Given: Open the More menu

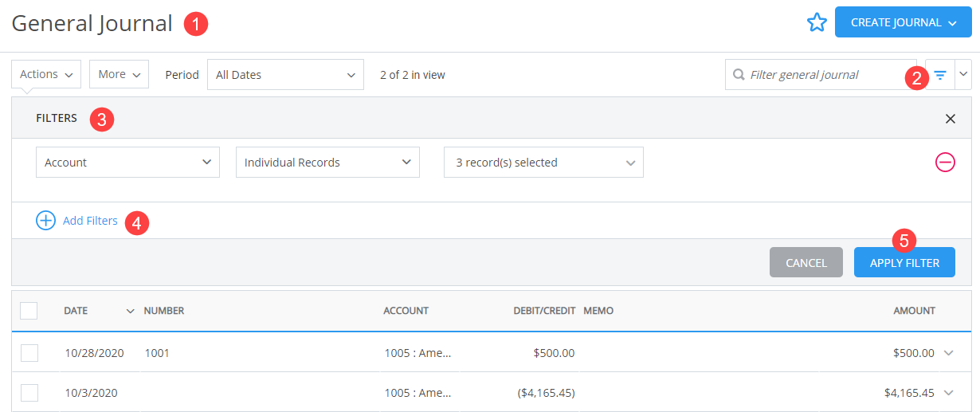Looking at the screenshot, I should click(x=119, y=75).
